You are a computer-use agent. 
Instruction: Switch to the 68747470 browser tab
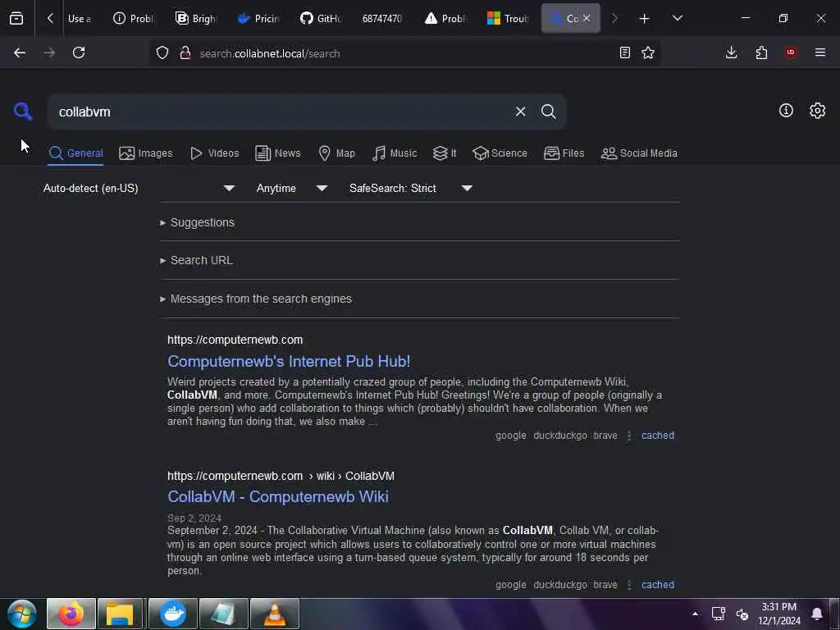382,19
